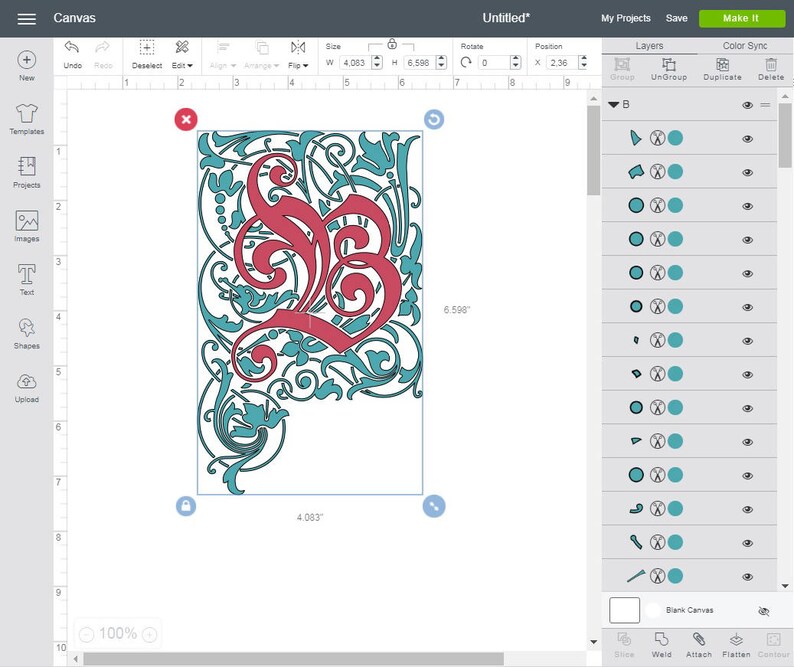794x667 pixels.
Task: Open Projects from the sidebar
Action: (27, 173)
